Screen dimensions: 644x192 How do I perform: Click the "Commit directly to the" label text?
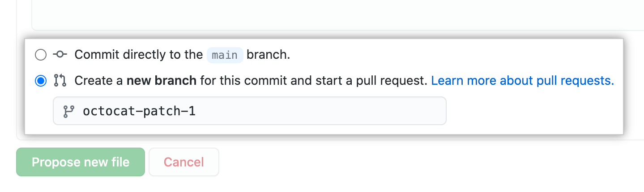tap(138, 55)
